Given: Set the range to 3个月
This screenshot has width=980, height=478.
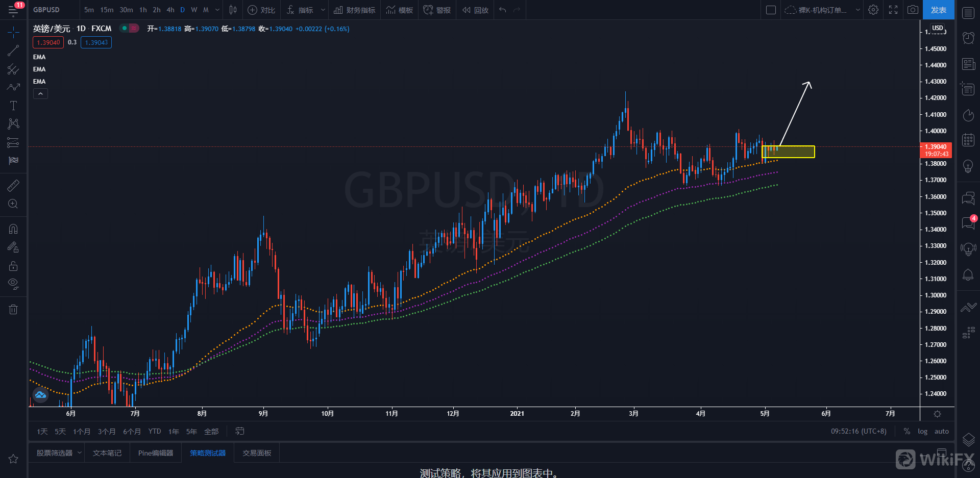Looking at the screenshot, I should (107, 432).
